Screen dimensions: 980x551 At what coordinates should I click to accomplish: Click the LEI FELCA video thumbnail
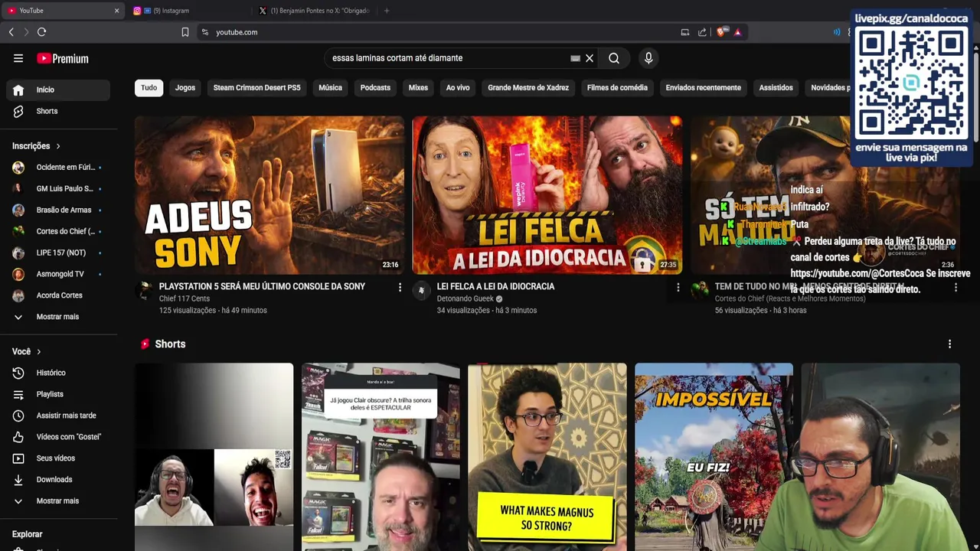(x=547, y=195)
